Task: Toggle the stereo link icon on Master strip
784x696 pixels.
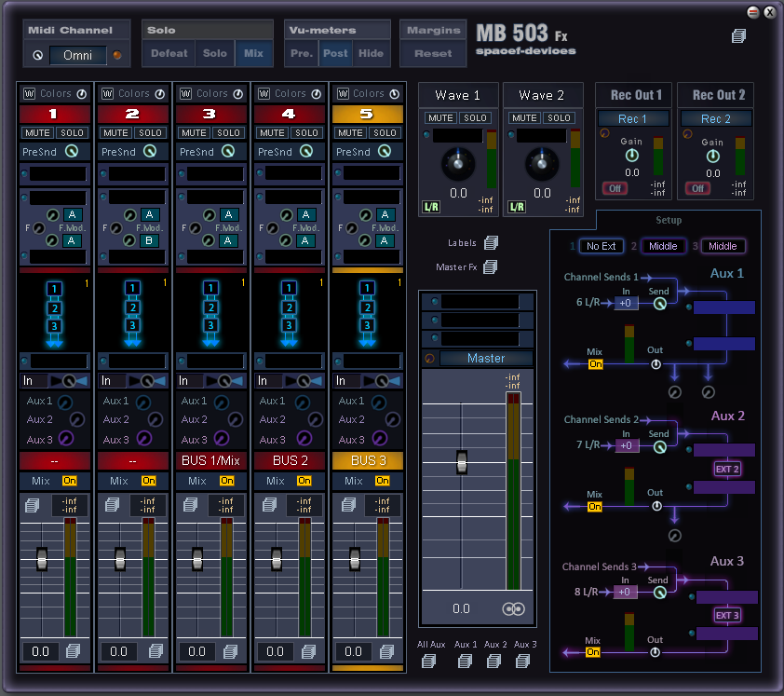Action: [x=513, y=609]
